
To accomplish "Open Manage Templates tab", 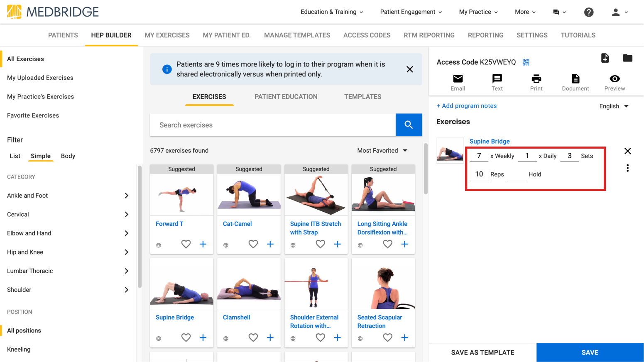I will 297,35.
